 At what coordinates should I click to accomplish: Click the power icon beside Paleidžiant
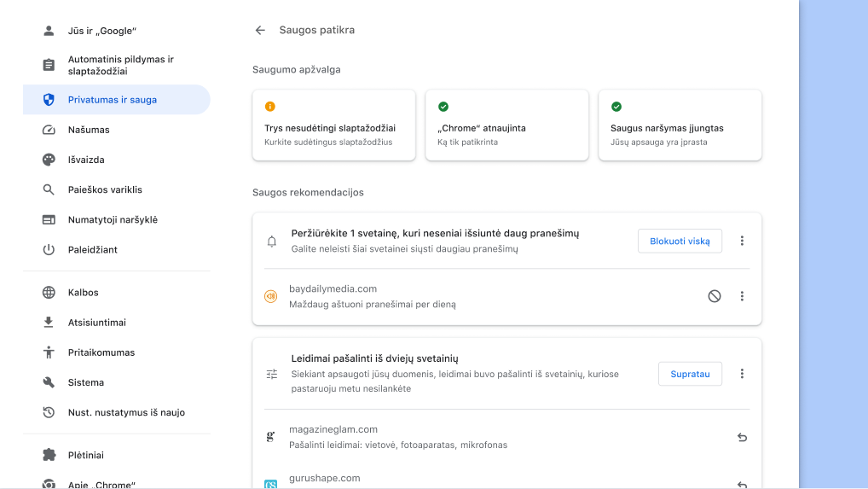click(49, 249)
